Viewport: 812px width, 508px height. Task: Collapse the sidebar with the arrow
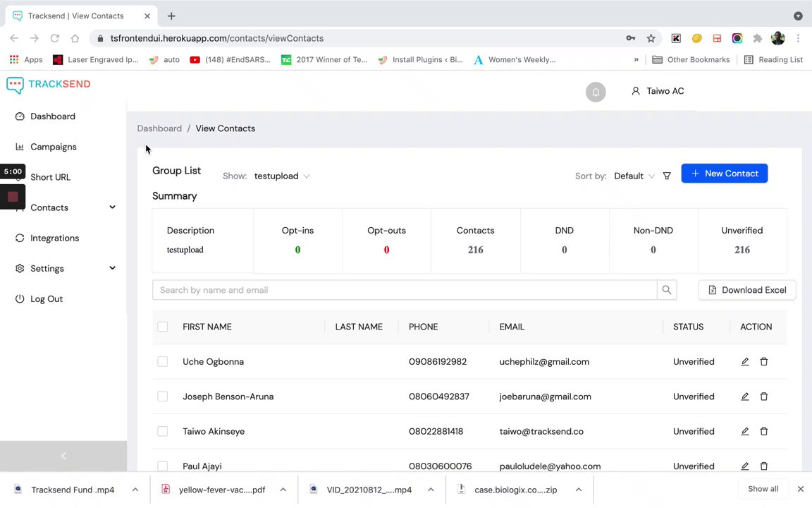(63, 456)
